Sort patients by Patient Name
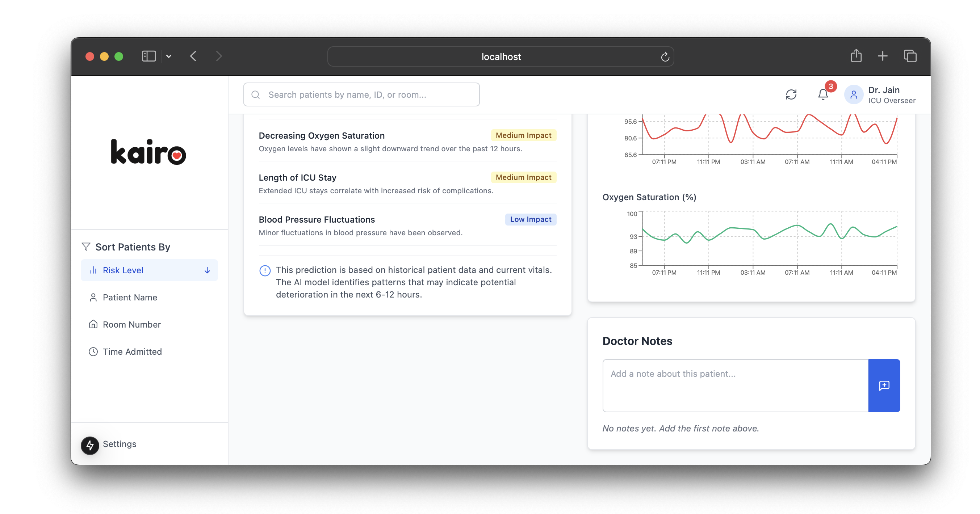Image resolution: width=980 pixels, height=514 pixels. pyautogui.click(x=130, y=297)
